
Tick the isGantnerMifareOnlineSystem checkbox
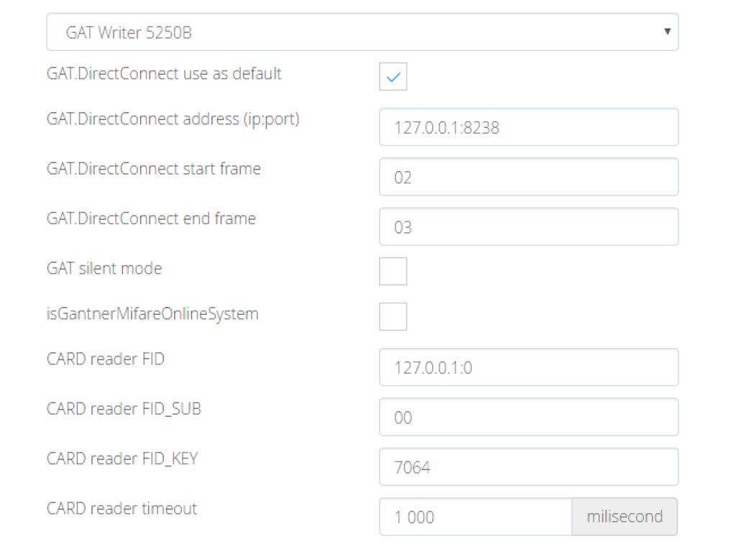click(393, 316)
